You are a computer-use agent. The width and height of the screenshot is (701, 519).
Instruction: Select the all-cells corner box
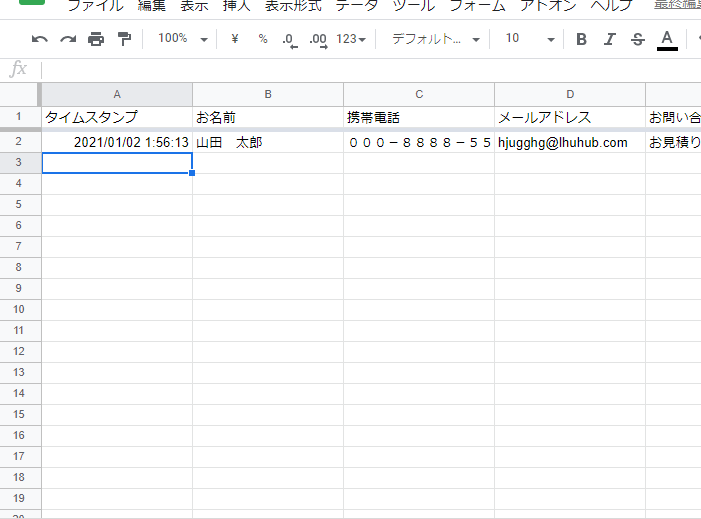click(x=20, y=94)
